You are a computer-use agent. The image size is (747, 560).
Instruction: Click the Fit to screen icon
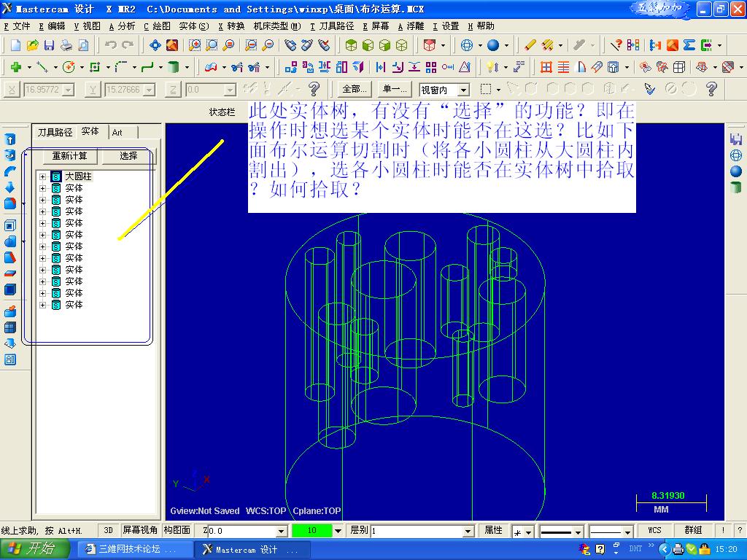[x=155, y=45]
